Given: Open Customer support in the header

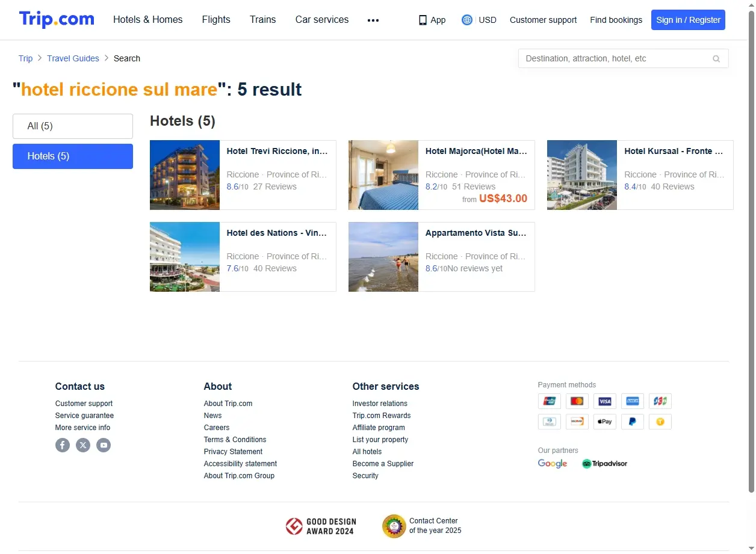Looking at the screenshot, I should (543, 20).
